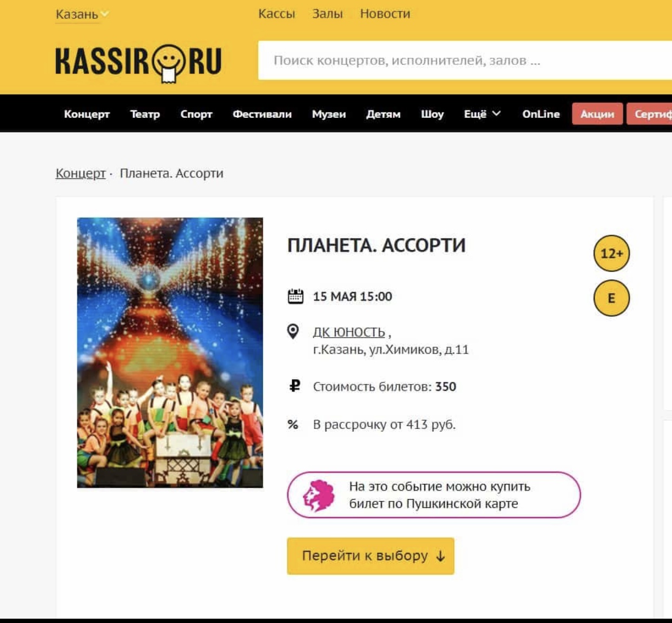Click the Перейти к выбору button
The height and width of the screenshot is (623, 672).
coord(371,556)
